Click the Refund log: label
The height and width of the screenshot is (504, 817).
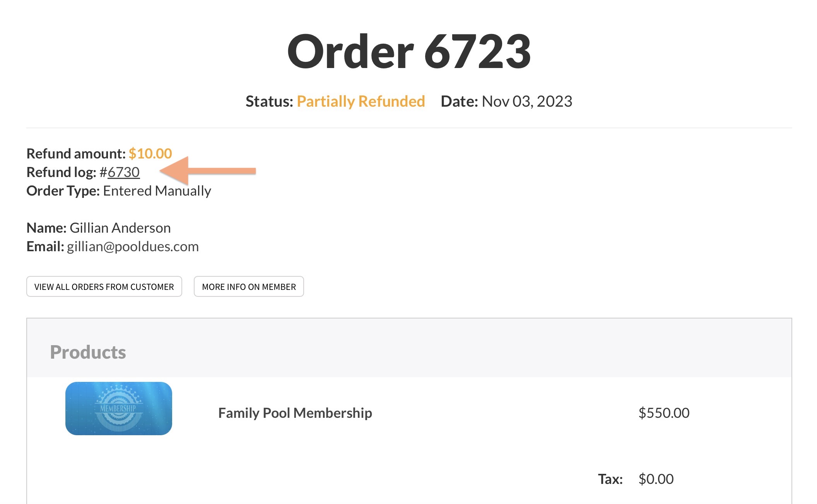click(x=61, y=172)
